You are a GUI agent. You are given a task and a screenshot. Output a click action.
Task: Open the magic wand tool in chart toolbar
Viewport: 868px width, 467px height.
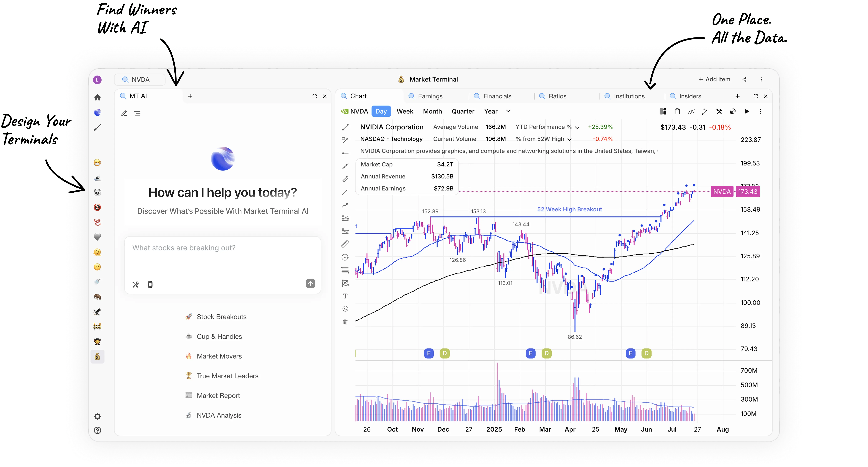click(x=705, y=111)
